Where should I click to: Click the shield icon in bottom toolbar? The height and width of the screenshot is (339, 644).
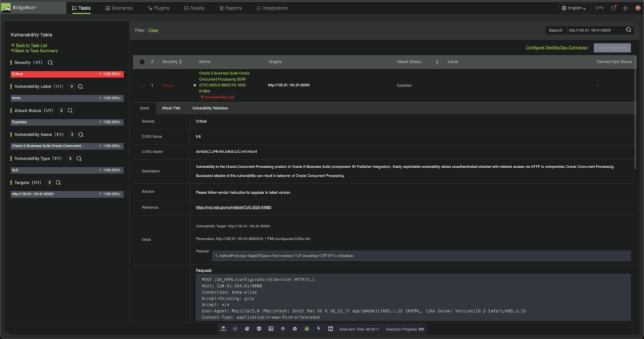[259, 328]
